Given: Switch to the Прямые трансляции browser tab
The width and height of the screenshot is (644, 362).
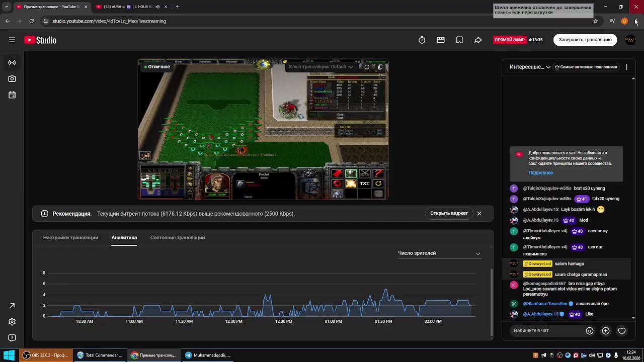Looking at the screenshot, I should [x=51, y=7].
